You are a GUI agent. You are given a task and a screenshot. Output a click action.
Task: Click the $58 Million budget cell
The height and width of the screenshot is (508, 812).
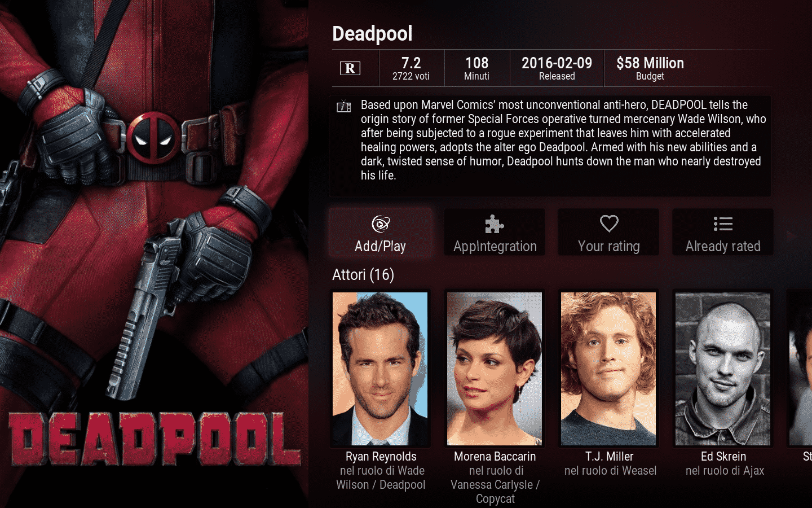(650, 68)
